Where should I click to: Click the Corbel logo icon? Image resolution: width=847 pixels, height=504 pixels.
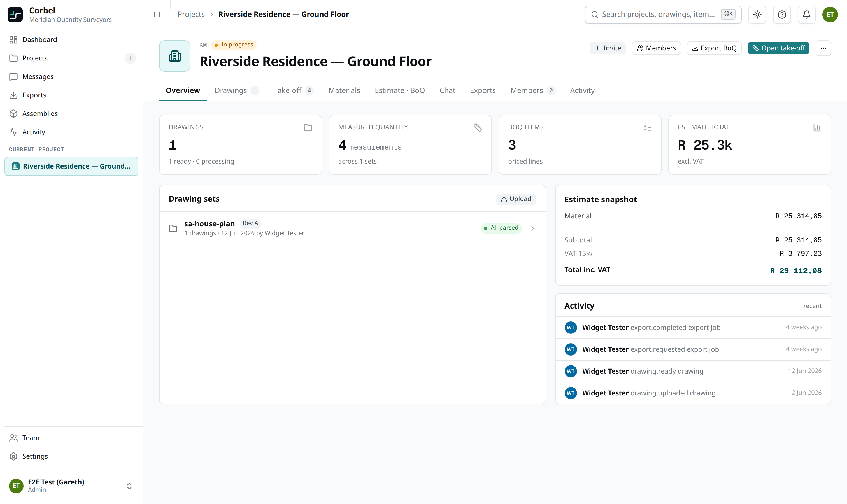click(x=15, y=14)
